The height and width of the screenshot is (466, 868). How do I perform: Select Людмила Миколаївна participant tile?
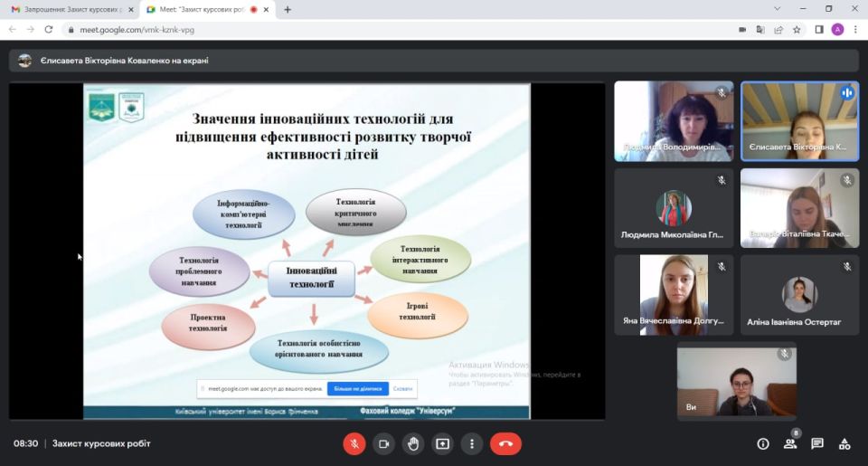point(674,208)
